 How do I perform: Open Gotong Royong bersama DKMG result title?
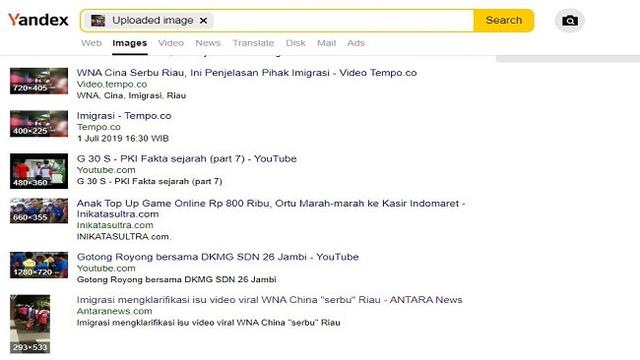click(218, 257)
